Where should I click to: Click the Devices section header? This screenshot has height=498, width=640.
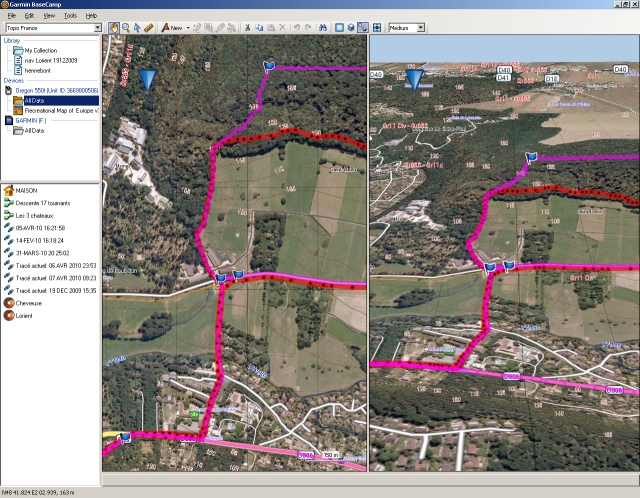(x=13, y=80)
